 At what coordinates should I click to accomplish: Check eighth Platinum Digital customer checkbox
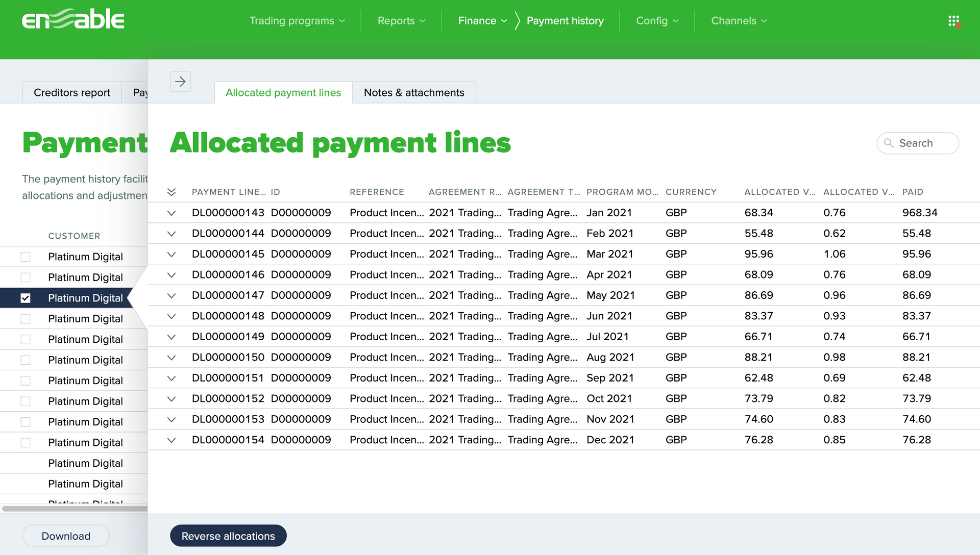pyautogui.click(x=26, y=401)
